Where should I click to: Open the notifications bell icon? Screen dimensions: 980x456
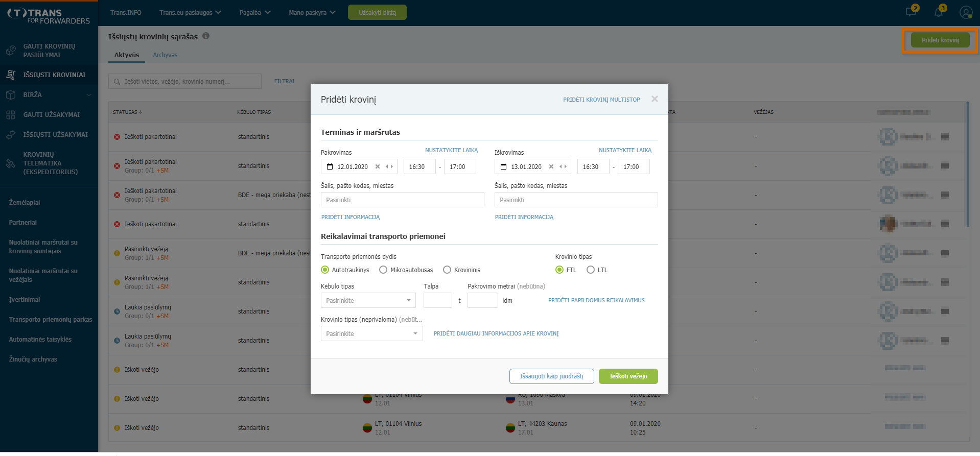(x=939, y=11)
